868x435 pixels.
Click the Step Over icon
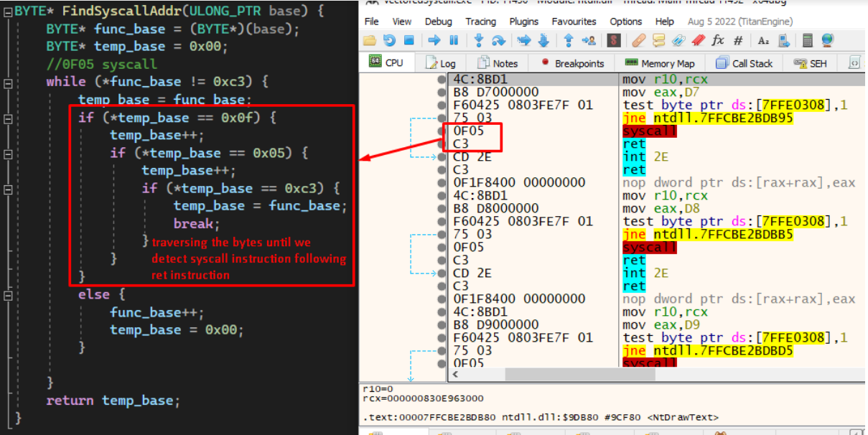tap(498, 40)
